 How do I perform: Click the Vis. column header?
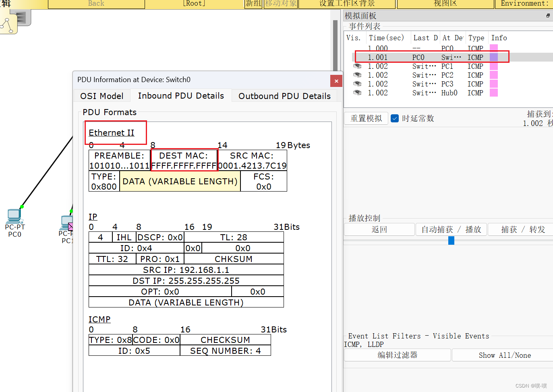354,37
